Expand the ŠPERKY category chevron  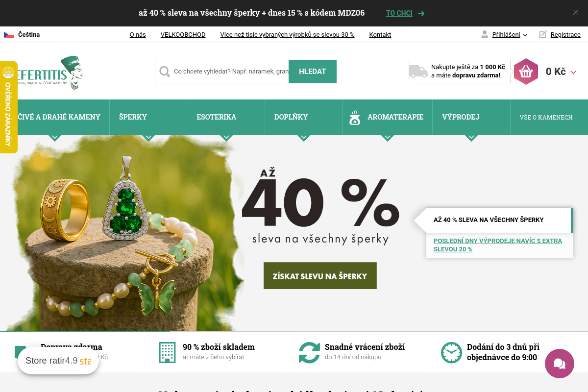click(148, 138)
